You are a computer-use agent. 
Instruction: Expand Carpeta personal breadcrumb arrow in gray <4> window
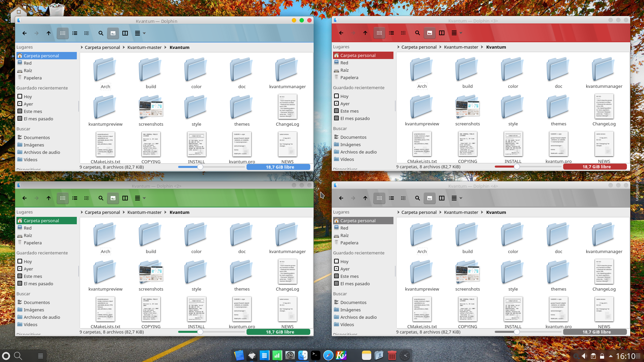pos(398,212)
